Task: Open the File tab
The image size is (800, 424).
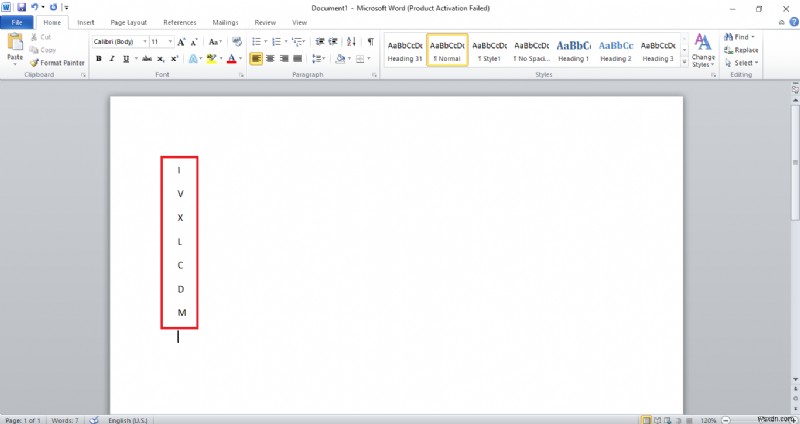Action: [17, 22]
